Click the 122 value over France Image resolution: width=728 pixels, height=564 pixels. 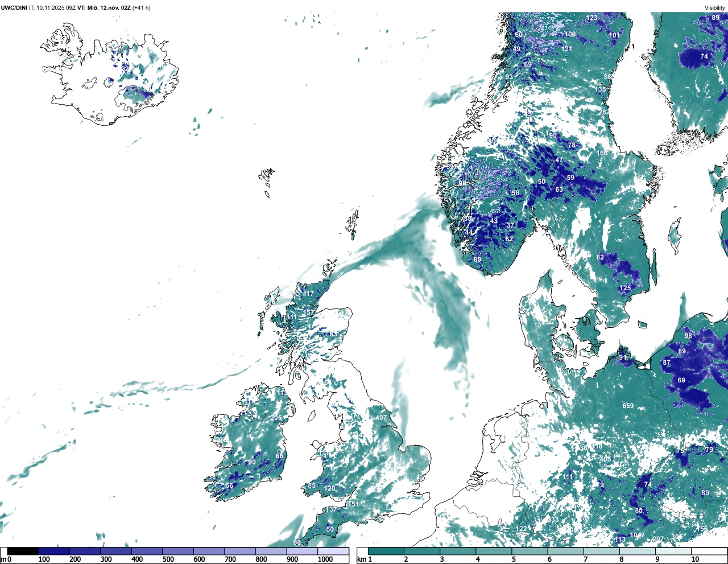[522, 529]
